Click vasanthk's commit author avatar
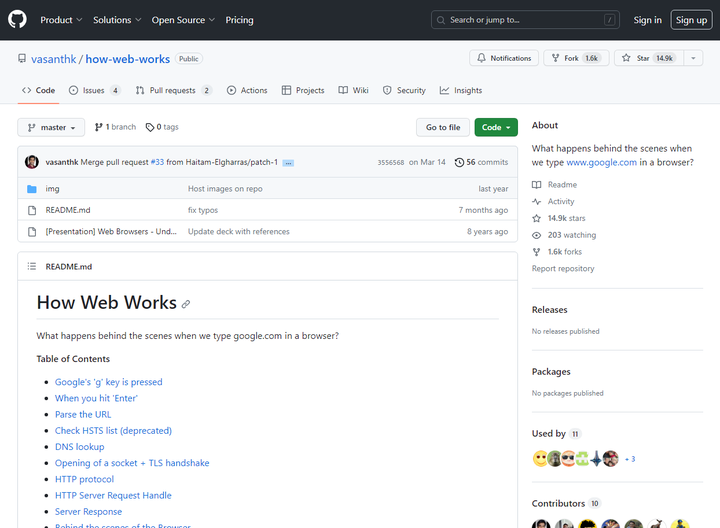This screenshot has height=528, width=720. (x=32, y=162)
